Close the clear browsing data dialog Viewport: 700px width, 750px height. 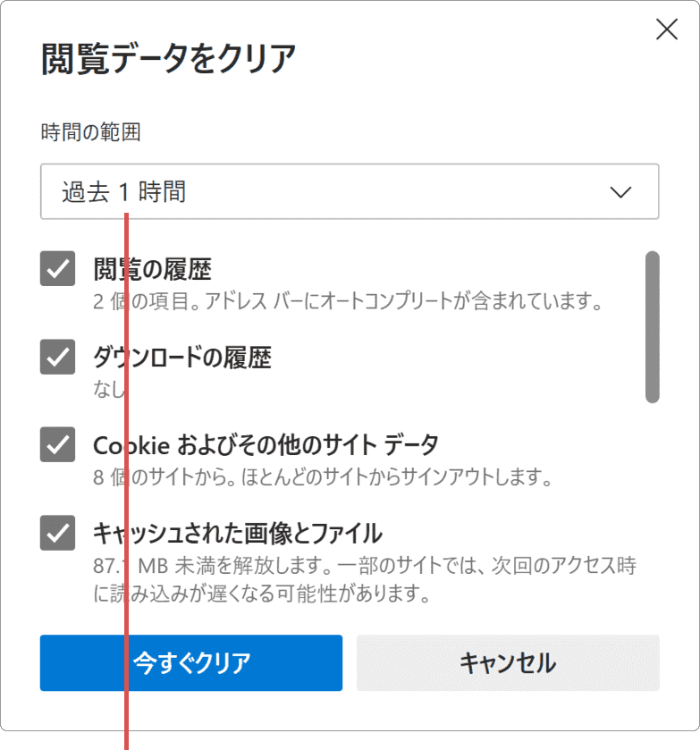(666, 29)
